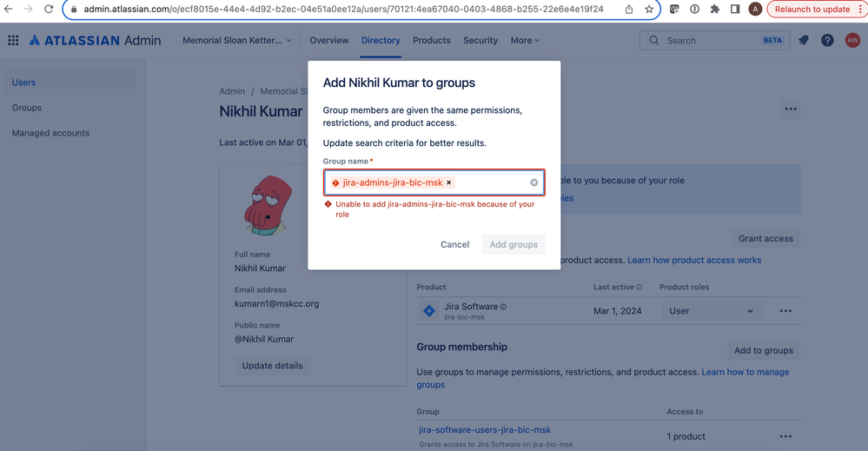This screenshot has width=868, height=451.
Task: Open the Overview tab
Action: (328, 40)
